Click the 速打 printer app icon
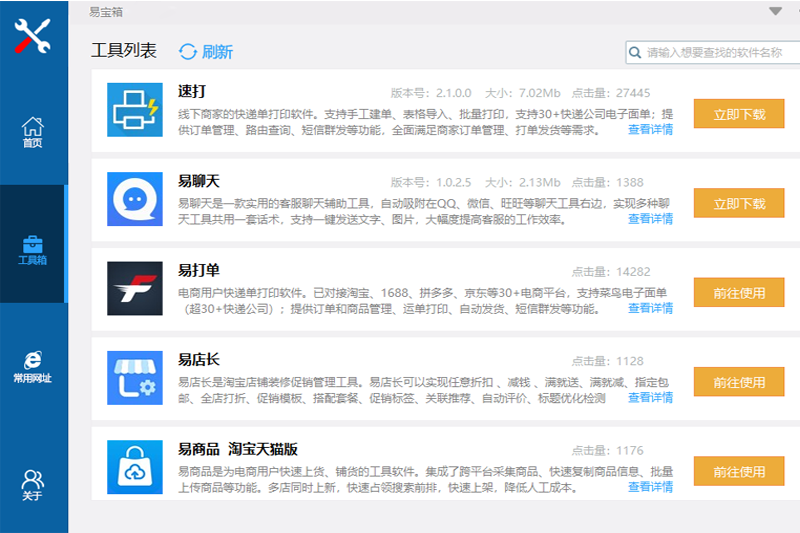800x533 pixels. (134, 110)
